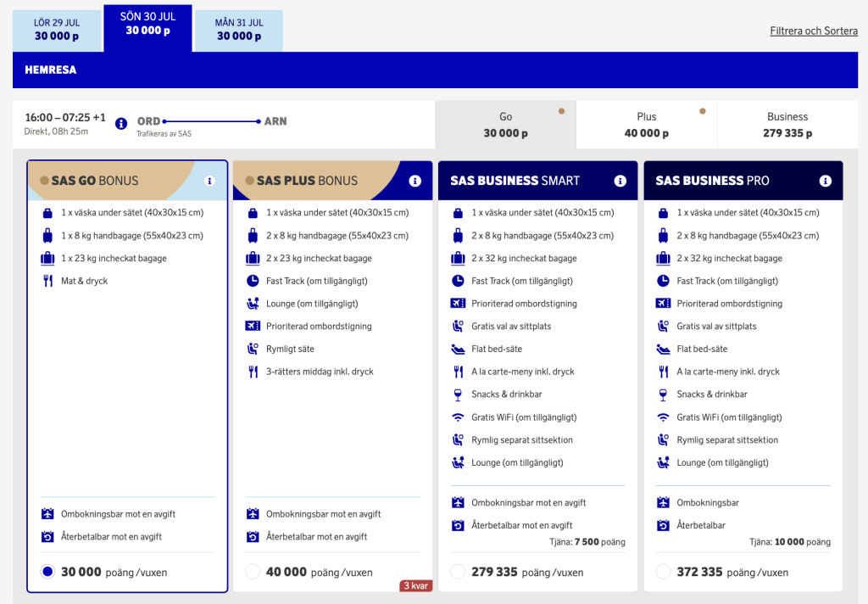The width and height of the screenshot is (868, 604).
Task: Click the 3 kvar badge
Action: [415, 585]
